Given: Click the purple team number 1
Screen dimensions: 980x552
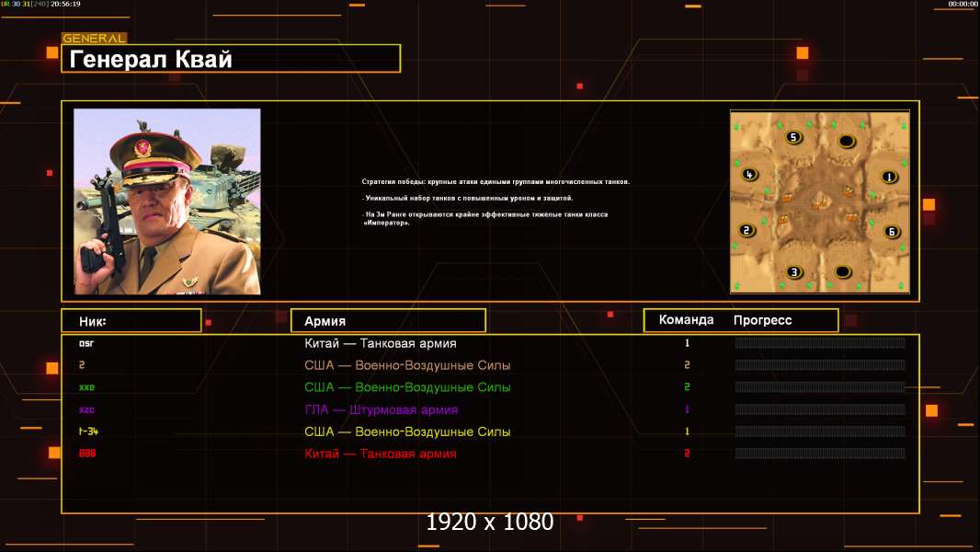Looking at the screenshot, I should 687,409.
